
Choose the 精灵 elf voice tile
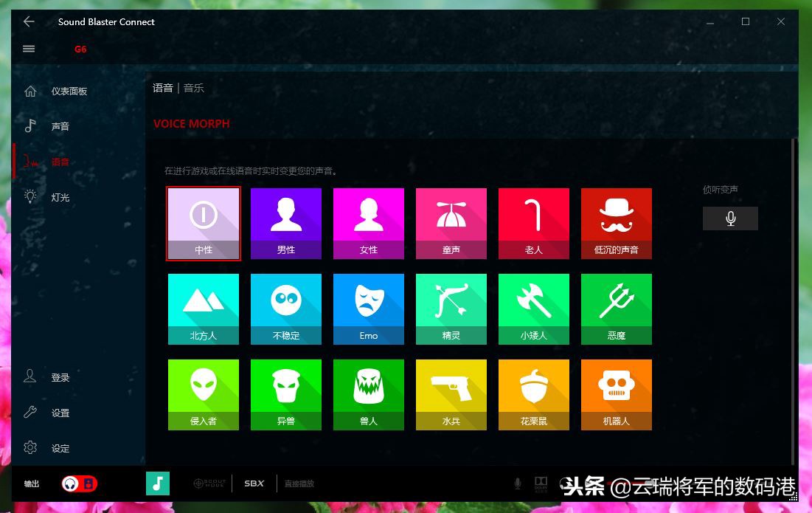(451, 309)
